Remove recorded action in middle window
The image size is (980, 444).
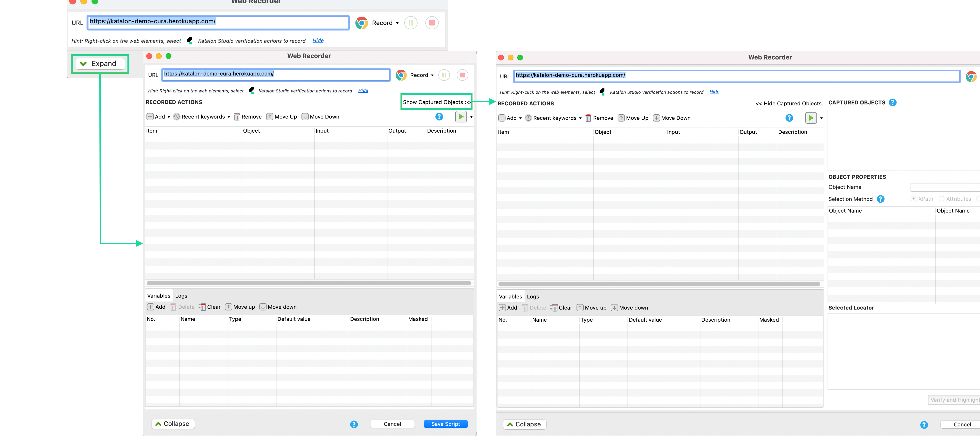[x=248, y=117]
